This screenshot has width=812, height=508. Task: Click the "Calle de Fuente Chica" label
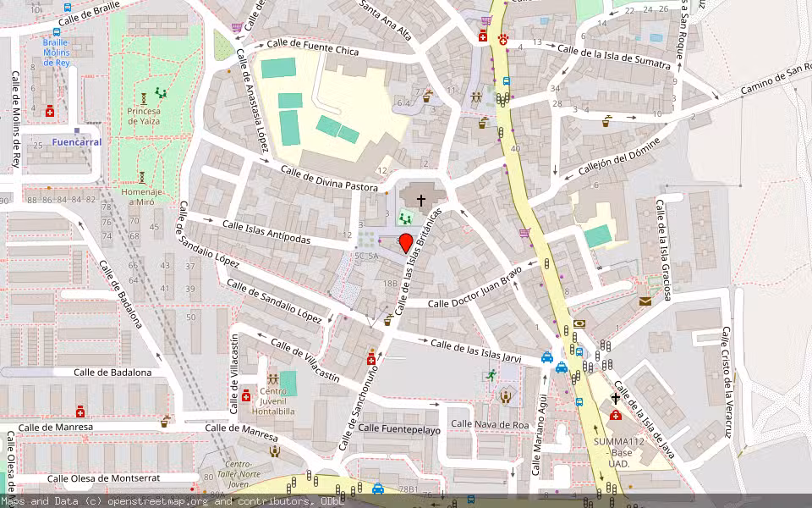click(x=313, y=47)
